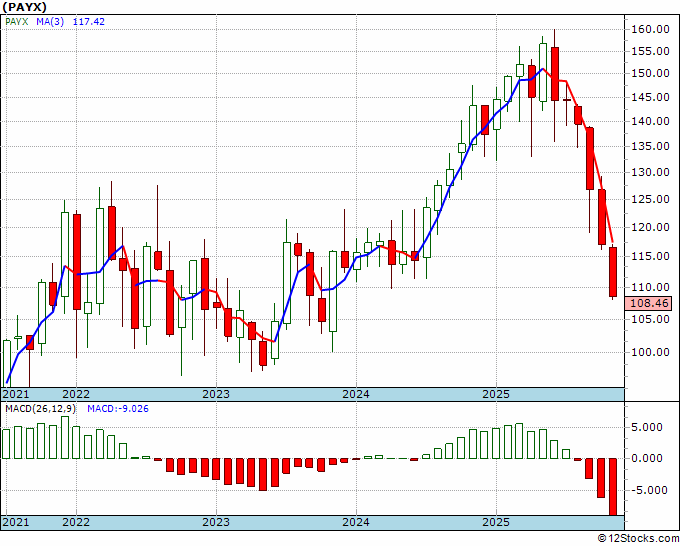This screenshot has width=680, height=546.
Task: Click the MA(3) indicator label
Action: [x=50, y=22]
